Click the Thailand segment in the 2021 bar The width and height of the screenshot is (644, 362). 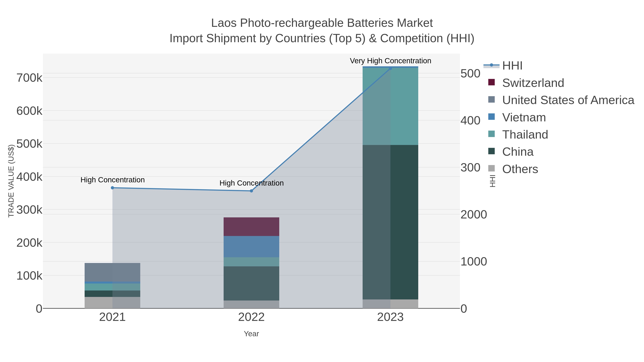point(113,287)
